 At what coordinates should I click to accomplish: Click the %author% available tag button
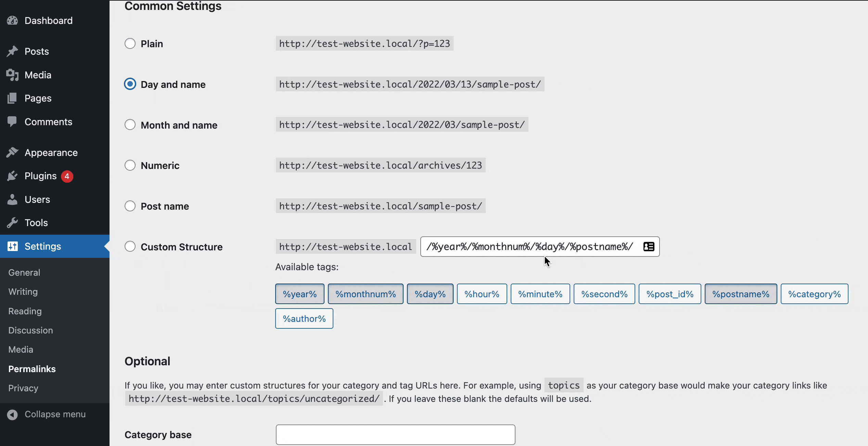pyautogui.click(x=304, y=318)
